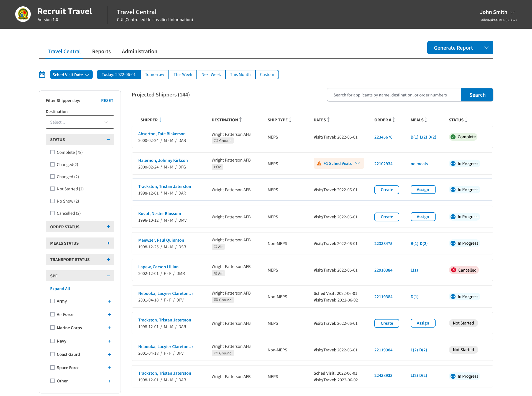Click the plus icon next to Army
This screenshot has width=532, height=396.
(110, 301)
